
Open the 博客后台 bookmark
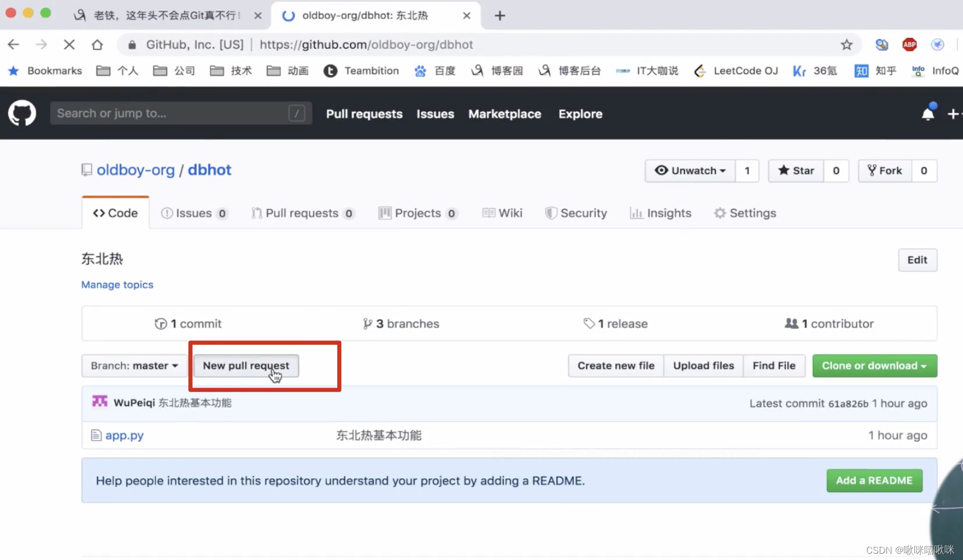(570, 70)
